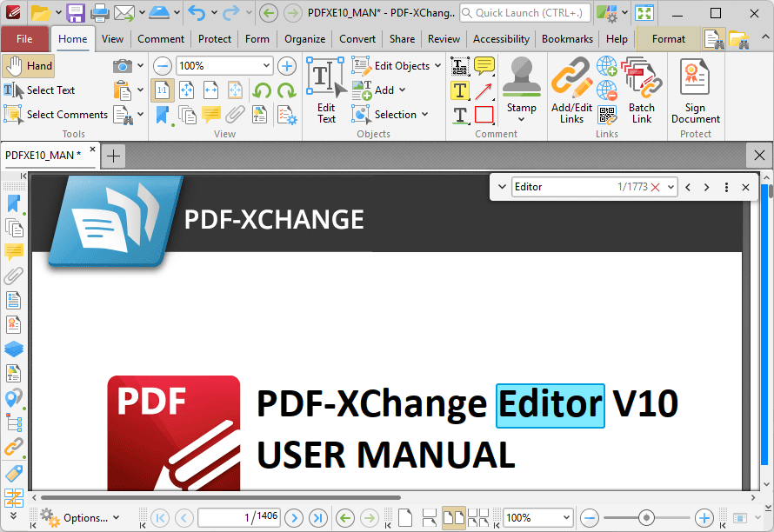Open the File menu
Image resolution: width=774 pixels, height=532 pixels.
24,39
